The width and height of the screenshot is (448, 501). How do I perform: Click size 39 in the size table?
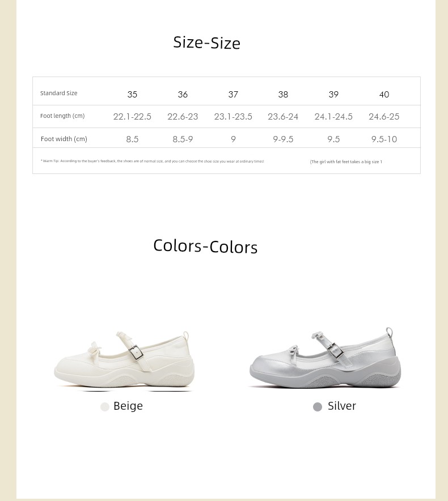[x=333, y=95]
